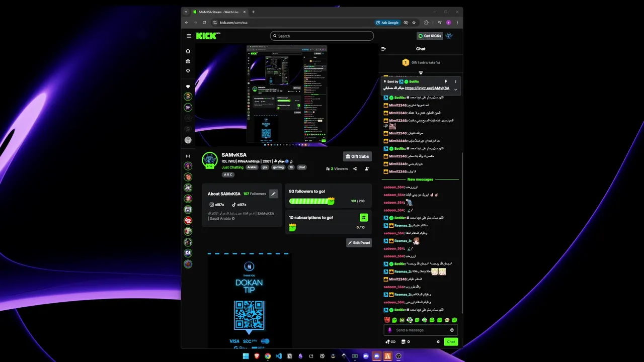644x362 pixels.
Task: Open Instagram olil7x link
Action: pos(217,205)
